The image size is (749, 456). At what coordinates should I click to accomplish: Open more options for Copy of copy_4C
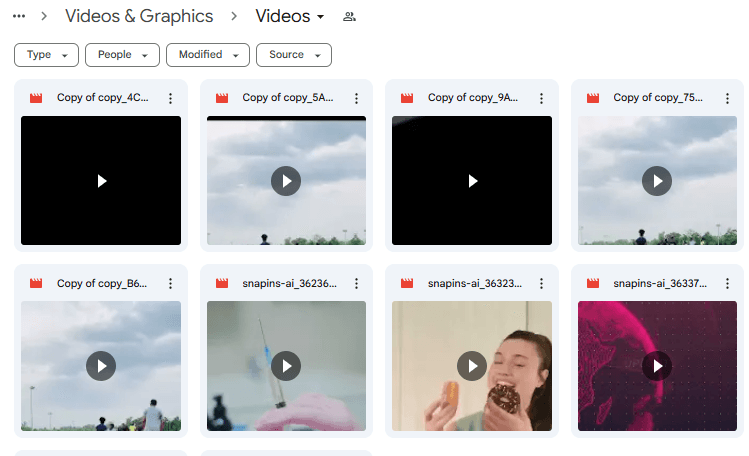[171, 98]
